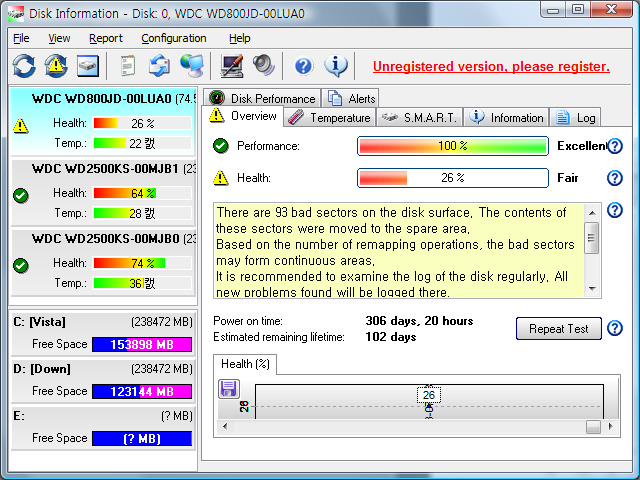Click the globe network computer toolbar icon
The height and width of the screenshot is (480, 640).
tap(192, 66)
